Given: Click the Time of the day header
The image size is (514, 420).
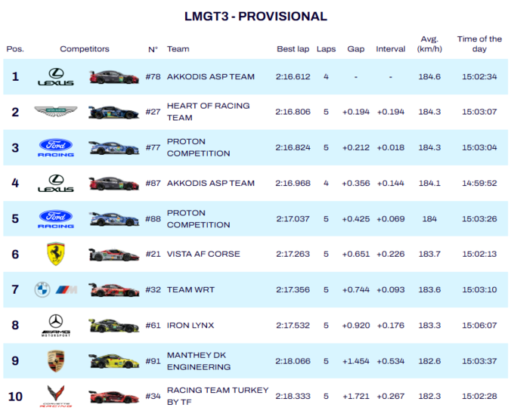Looking at the screenshot, I should 479,44.
